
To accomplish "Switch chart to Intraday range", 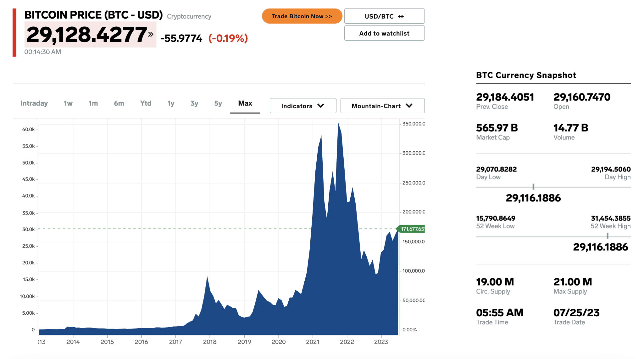I will pos(34,103).
